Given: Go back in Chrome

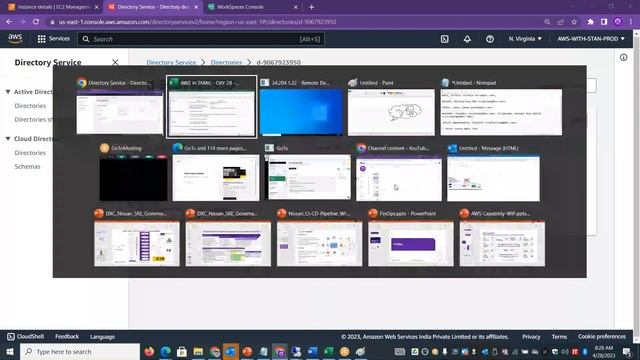Looking at the screenshot, I should [9, 22].
